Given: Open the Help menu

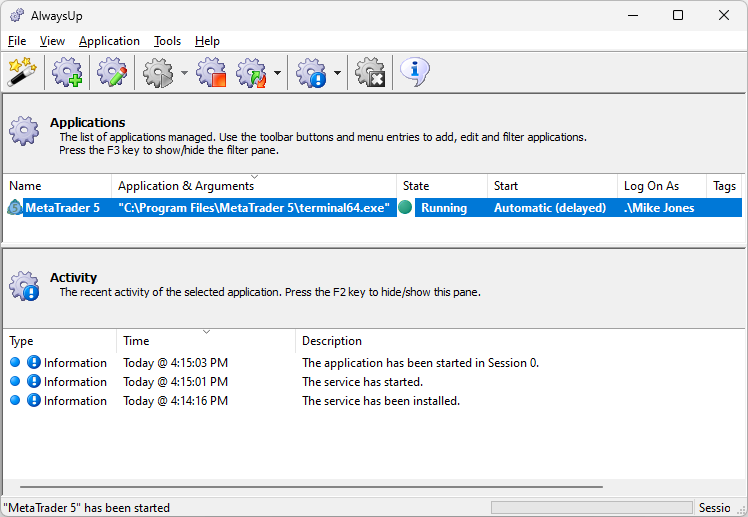Looking at the screenshot, I should tap(207, 41).
